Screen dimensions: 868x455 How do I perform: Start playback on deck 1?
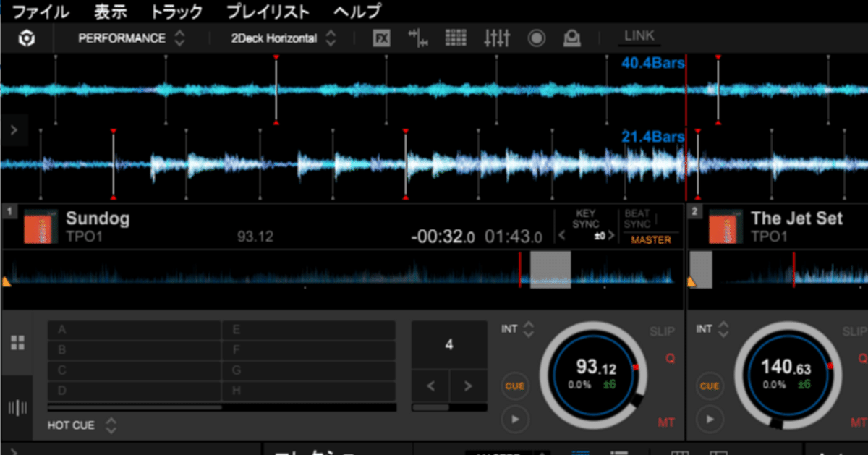(514, 418)
